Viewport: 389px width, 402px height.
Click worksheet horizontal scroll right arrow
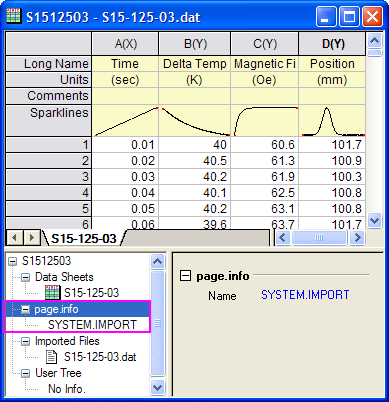tap(357, 238)
